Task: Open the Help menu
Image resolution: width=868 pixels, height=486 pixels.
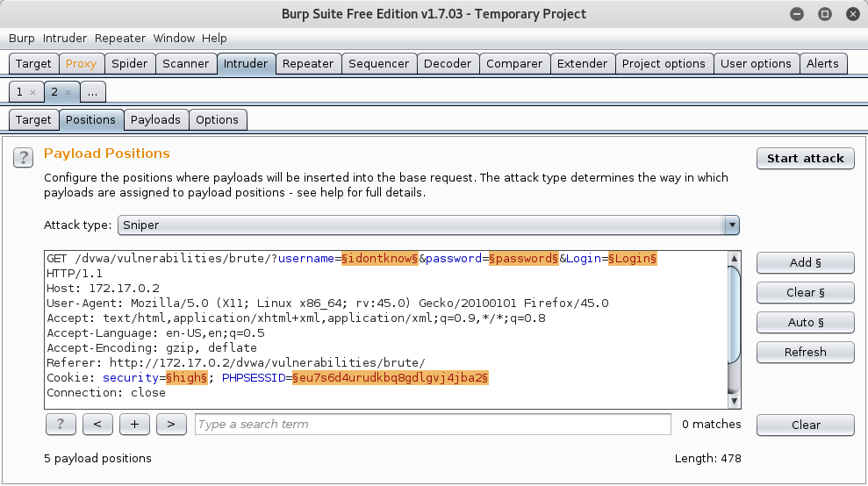Action: [x=214, y=39]
